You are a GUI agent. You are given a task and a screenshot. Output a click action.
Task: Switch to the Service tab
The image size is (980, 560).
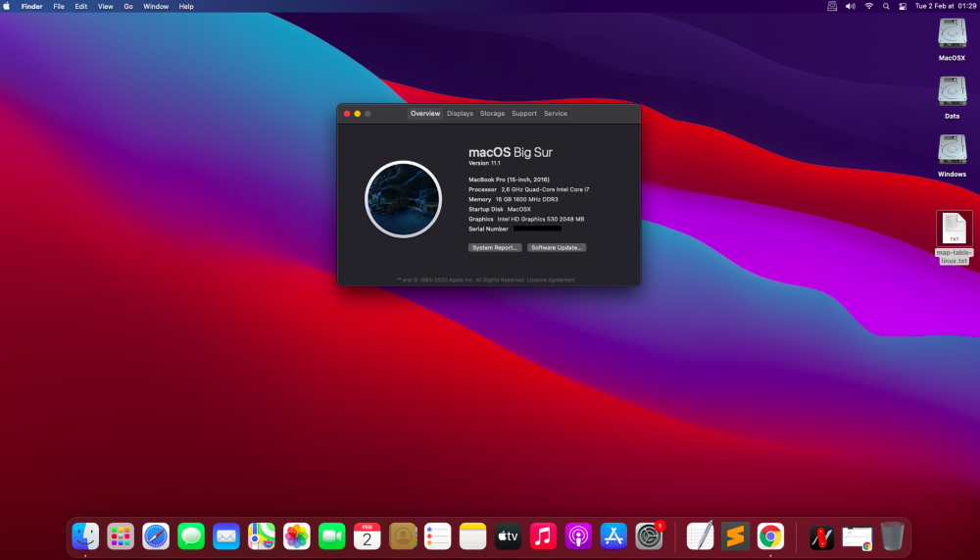556,113
